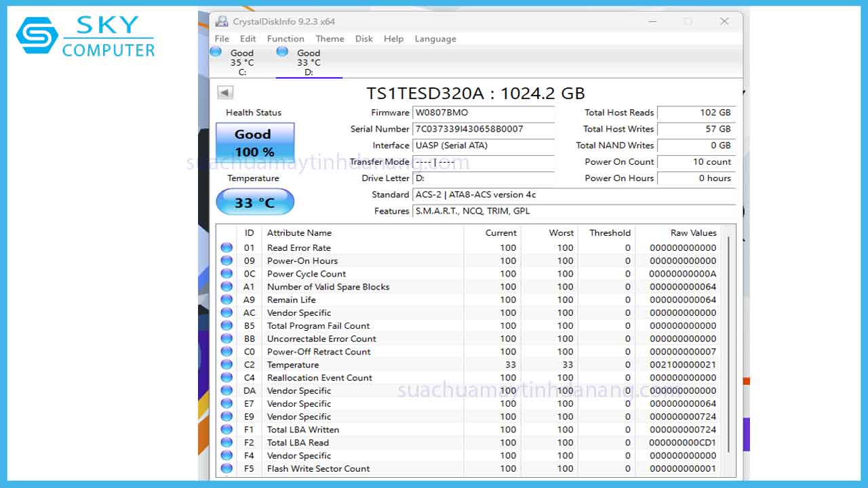Screen dimensions: 868x488
Task: Click the 33 °C temperature indicator
Action: point(254,201)
